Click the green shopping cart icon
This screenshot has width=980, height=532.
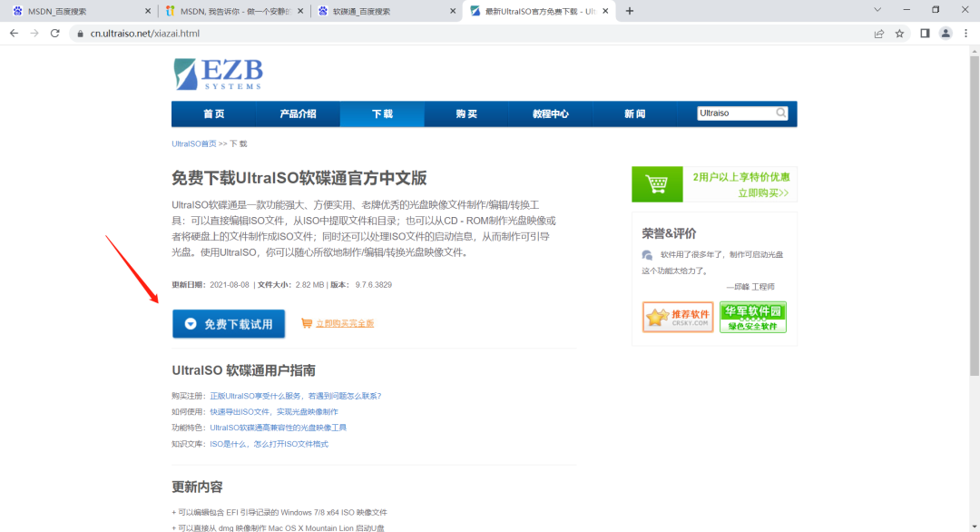(657, 184)
